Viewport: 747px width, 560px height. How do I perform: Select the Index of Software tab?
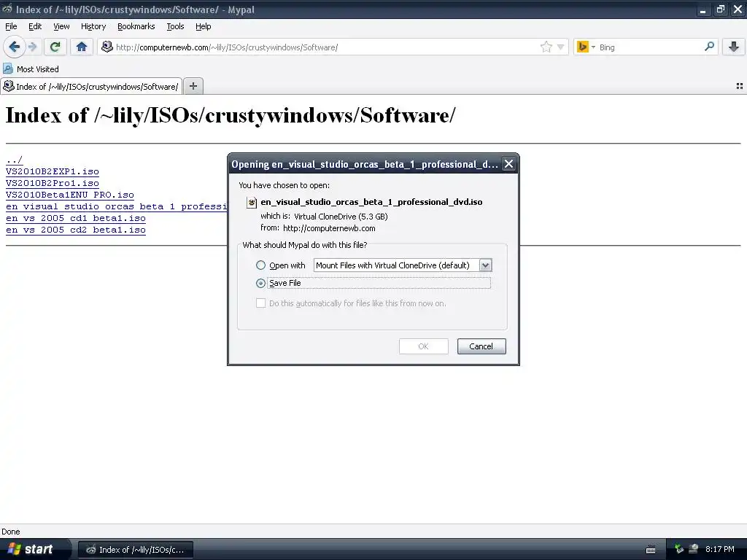pos(91,86)
